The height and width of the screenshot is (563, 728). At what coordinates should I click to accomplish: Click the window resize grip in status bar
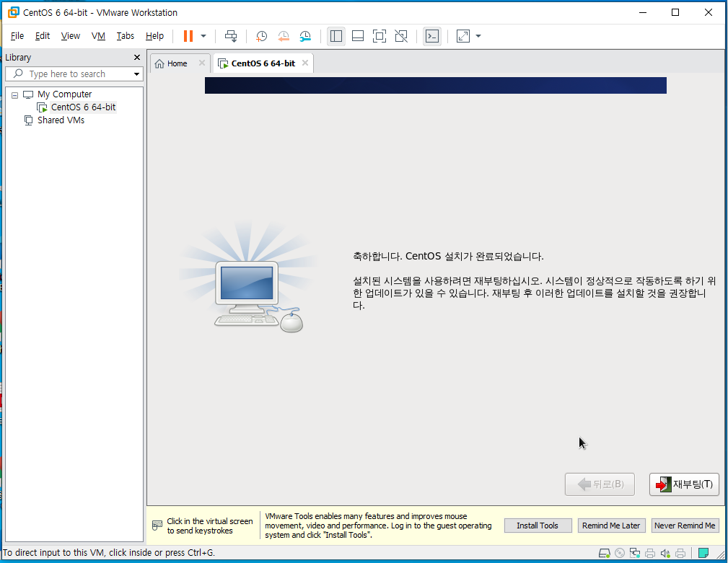tap(722, 554)
